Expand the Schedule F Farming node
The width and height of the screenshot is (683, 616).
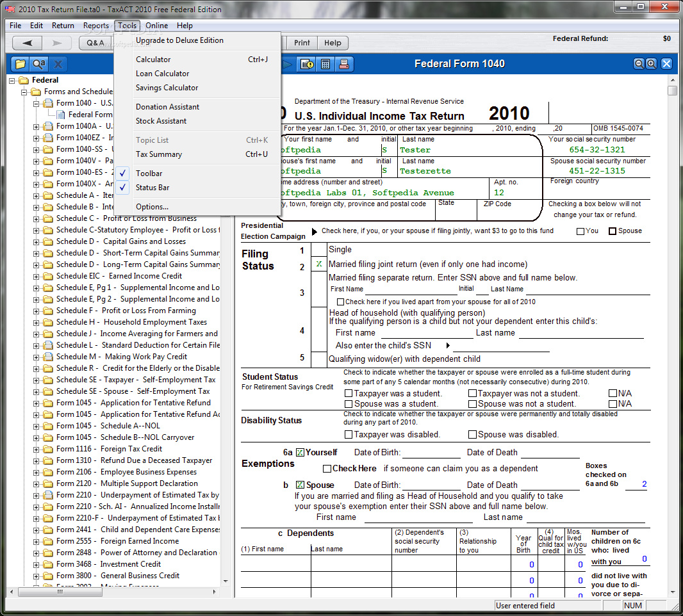click(x=37, y=311)
